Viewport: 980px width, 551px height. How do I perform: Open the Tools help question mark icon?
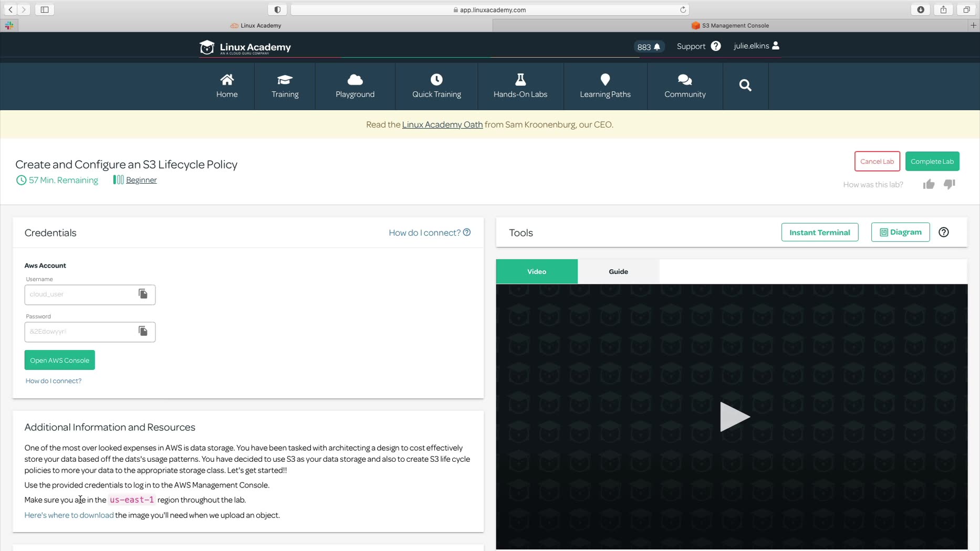pyautogui.click(x=944, y=232)
